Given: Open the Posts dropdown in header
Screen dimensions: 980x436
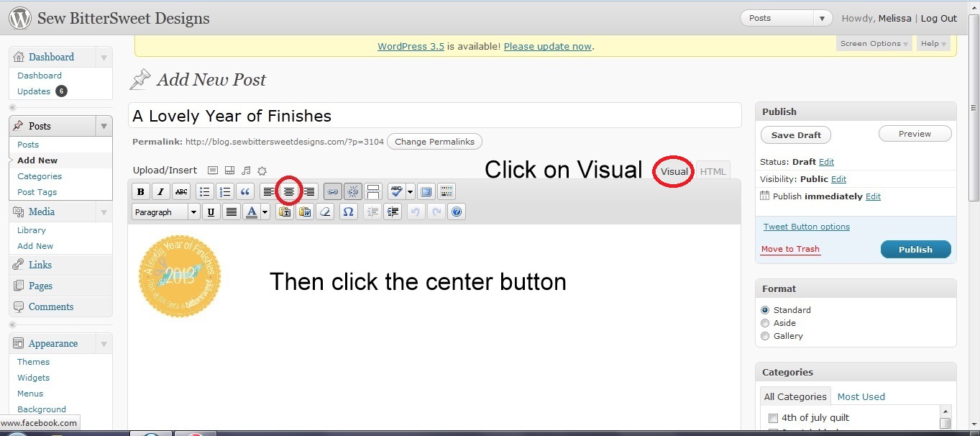Looking at the screenshot, I should pos(786,19).
